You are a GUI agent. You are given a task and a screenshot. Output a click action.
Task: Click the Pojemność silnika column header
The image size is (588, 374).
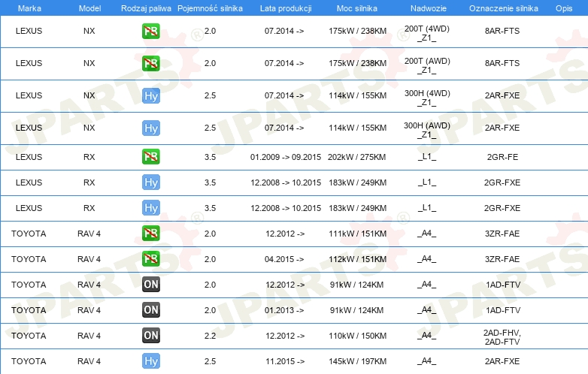click(210, 8)
